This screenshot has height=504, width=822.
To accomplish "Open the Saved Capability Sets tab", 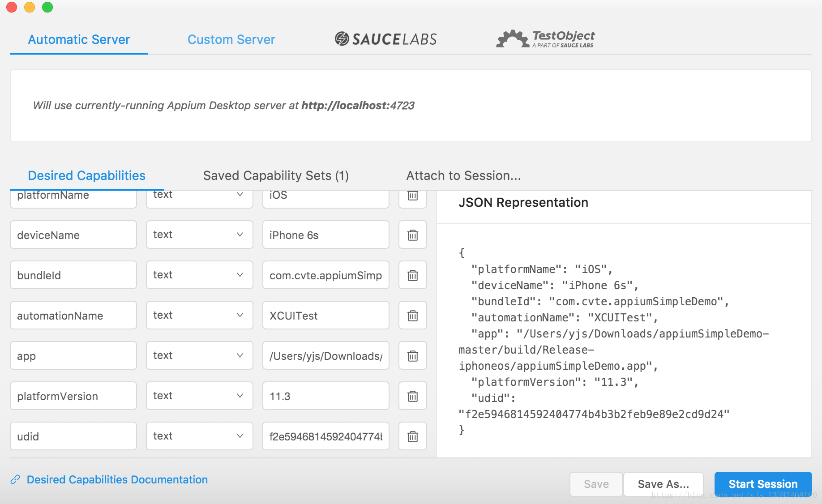I will click(x=276, y=175).
